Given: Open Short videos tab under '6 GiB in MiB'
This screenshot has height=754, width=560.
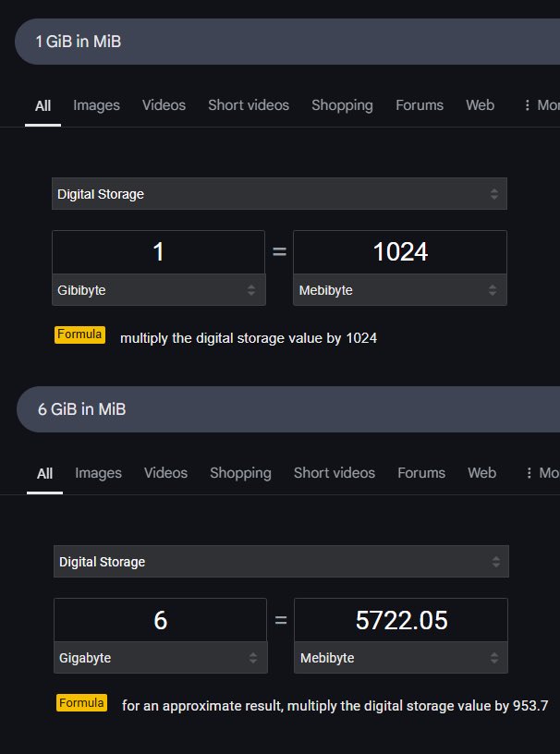Looking at the screenshot, I should click(335, 473).
